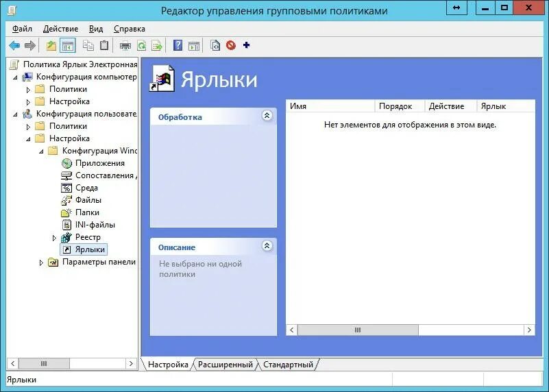Toggle the show/hide console tree icon
The height and width of the screenshot is (392, 549).
(68, 45)
